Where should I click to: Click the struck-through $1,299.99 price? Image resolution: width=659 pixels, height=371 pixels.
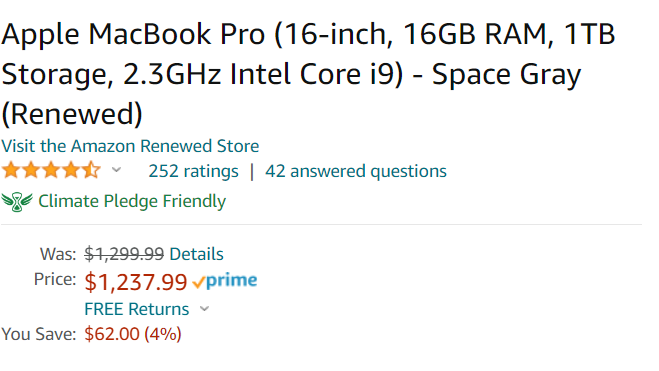[x=124, y=254]
